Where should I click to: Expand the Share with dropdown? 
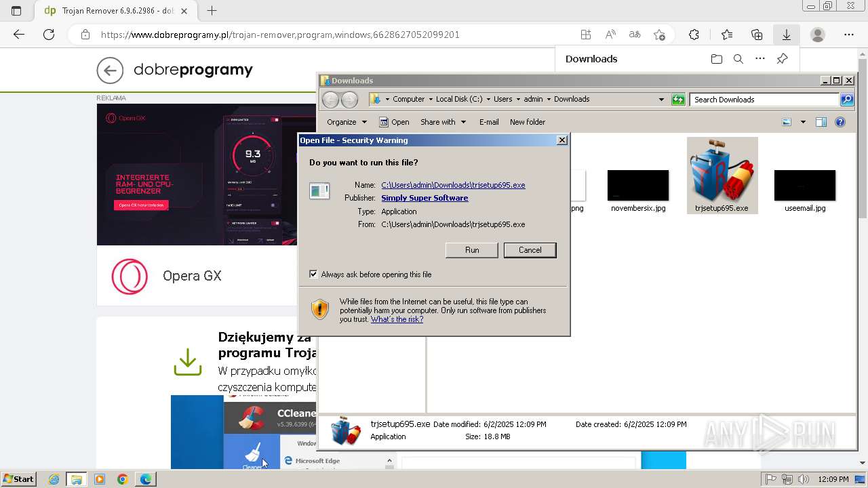coord(443,122)
